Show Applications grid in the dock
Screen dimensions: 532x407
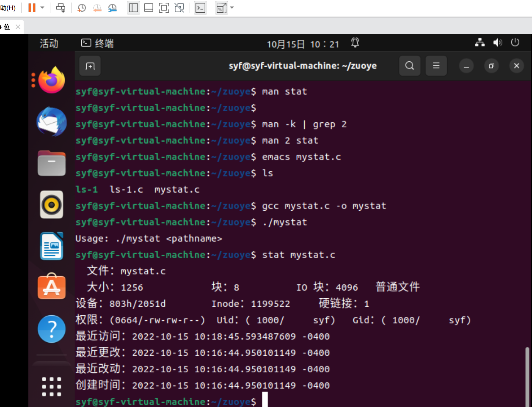(52, 386)
